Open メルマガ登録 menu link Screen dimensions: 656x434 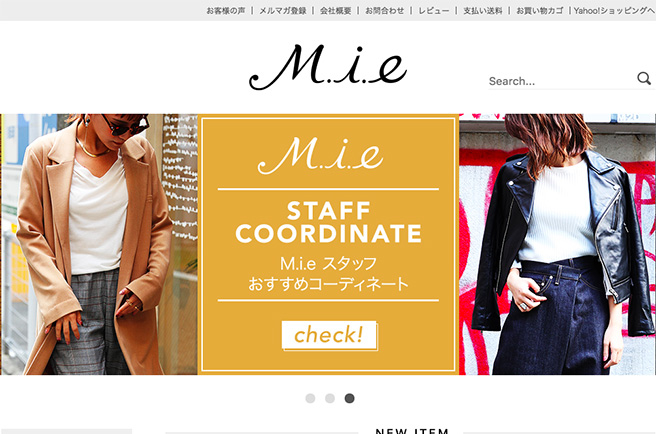[x=283, y=10]
